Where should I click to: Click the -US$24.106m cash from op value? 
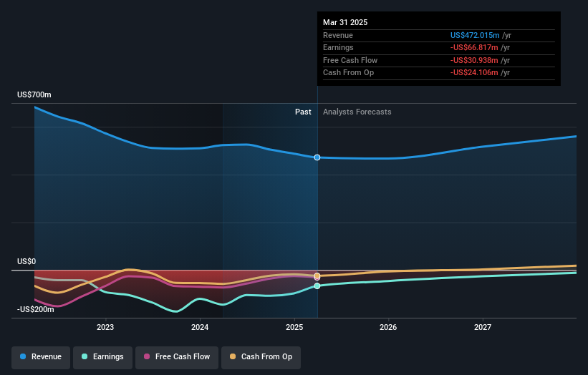pos(474,73)
